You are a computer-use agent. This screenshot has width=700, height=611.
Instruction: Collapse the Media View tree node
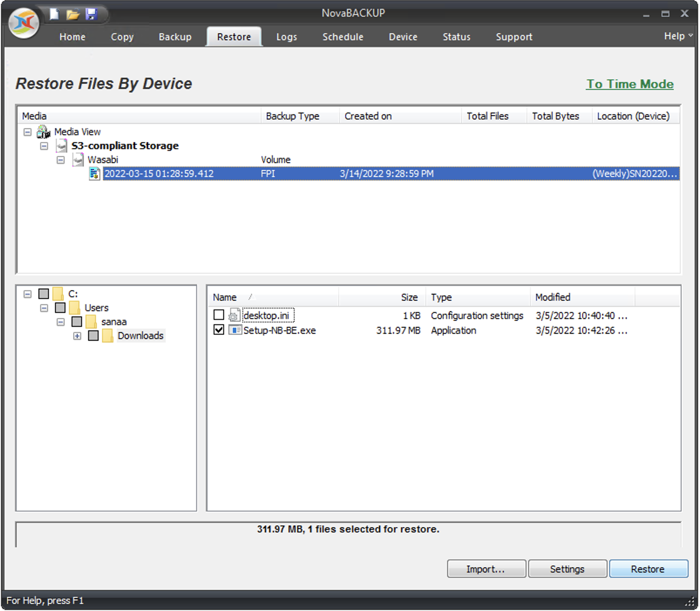[27, 132]
